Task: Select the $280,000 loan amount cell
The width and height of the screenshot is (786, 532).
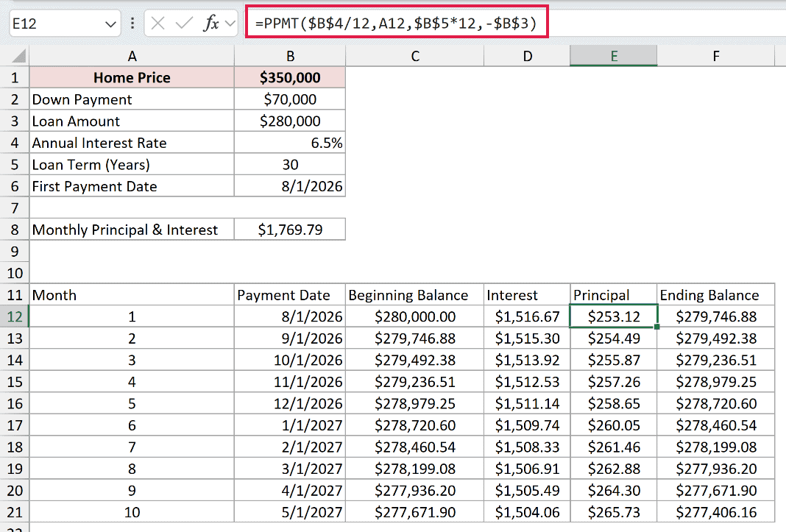Action: tap(290, 121)
